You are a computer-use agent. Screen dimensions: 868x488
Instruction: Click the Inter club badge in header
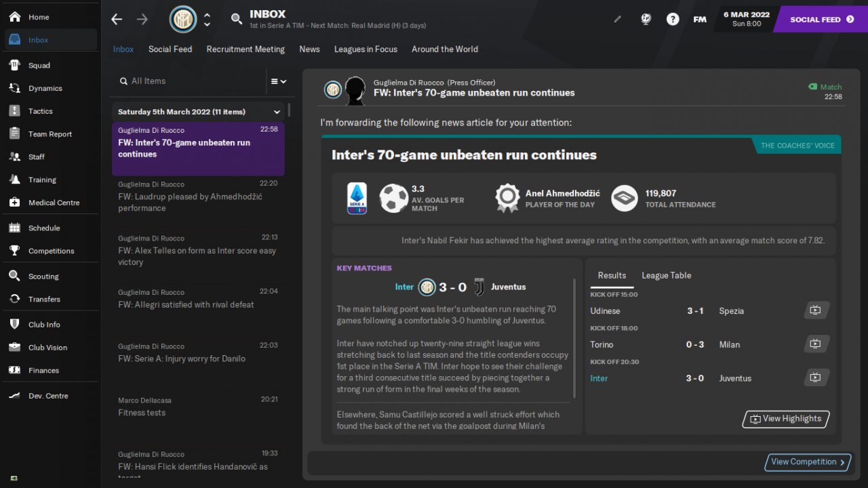182,20
